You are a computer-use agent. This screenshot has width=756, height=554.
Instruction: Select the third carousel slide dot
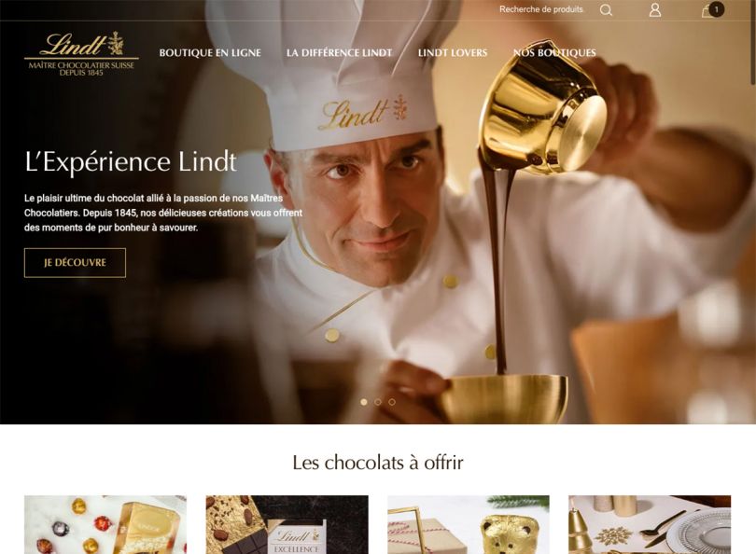392,402
